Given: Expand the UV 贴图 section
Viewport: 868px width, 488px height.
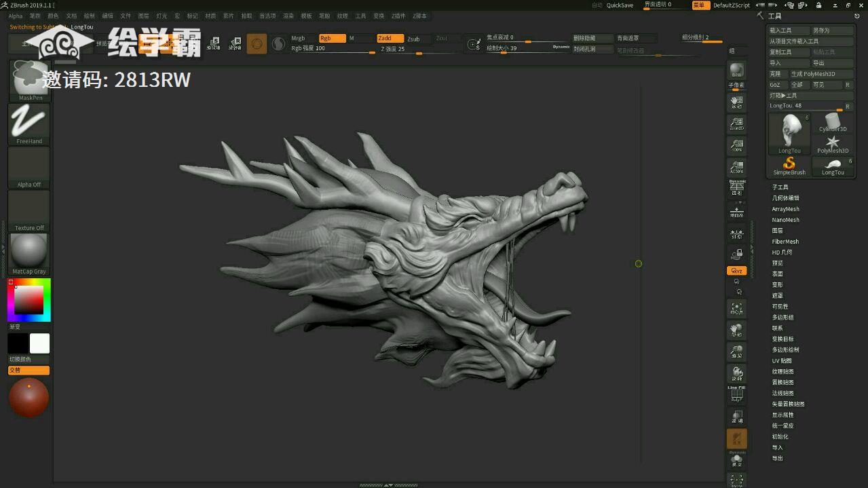Looking at the screenshot, I should tap(782, 361).
